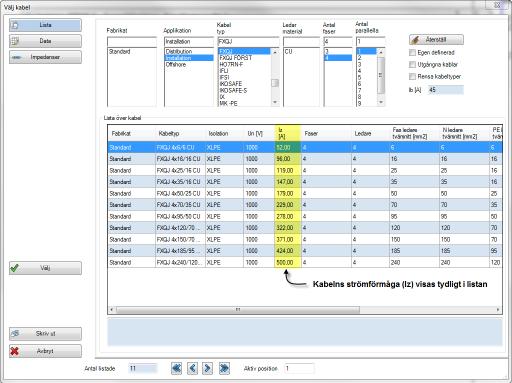512x383 pixels.
Task: Select row FXQJ 4x50/25 CU
Action: point(305,194)
